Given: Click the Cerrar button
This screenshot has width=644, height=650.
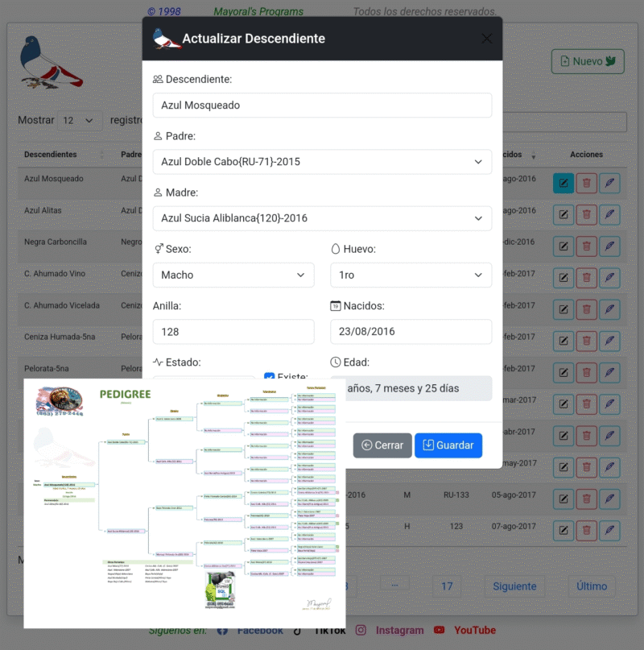Looking at the screenshot, I should 382,445.
